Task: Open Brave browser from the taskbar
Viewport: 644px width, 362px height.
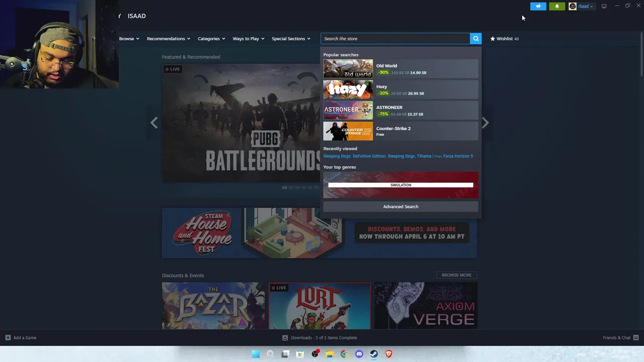Action: click(x=388, y=354)
